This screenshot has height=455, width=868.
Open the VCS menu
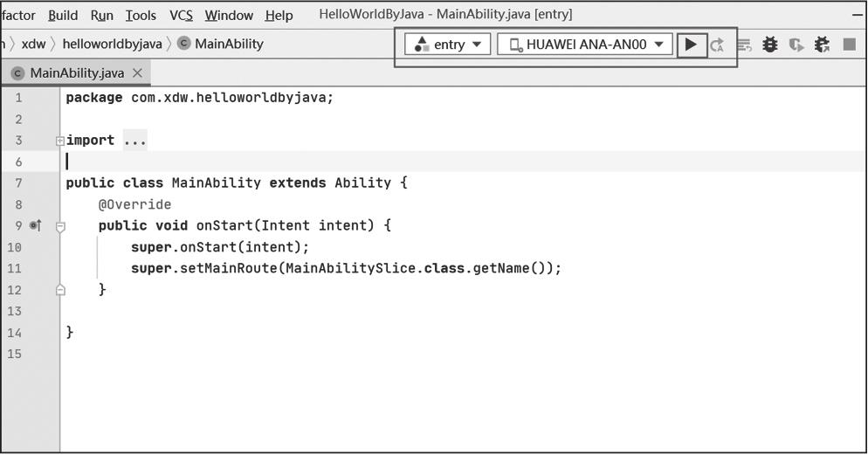pos(181,16)
